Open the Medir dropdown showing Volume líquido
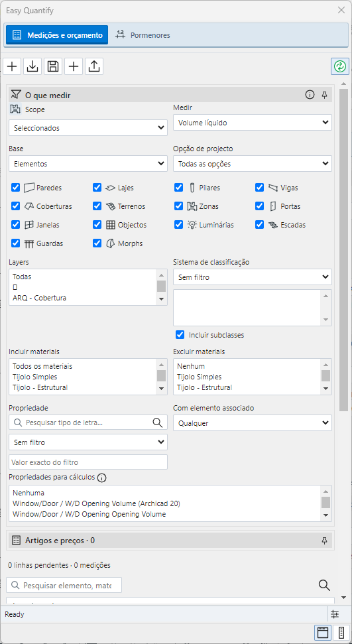 (x=252, y=123)
